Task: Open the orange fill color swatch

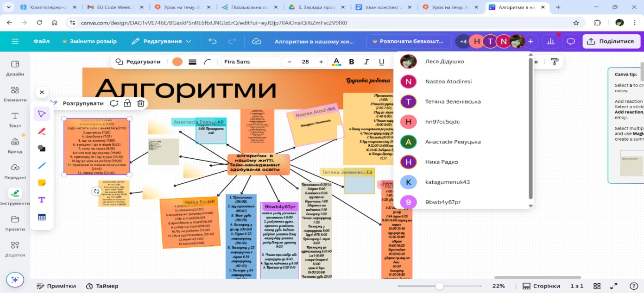Action: point(177,62)
